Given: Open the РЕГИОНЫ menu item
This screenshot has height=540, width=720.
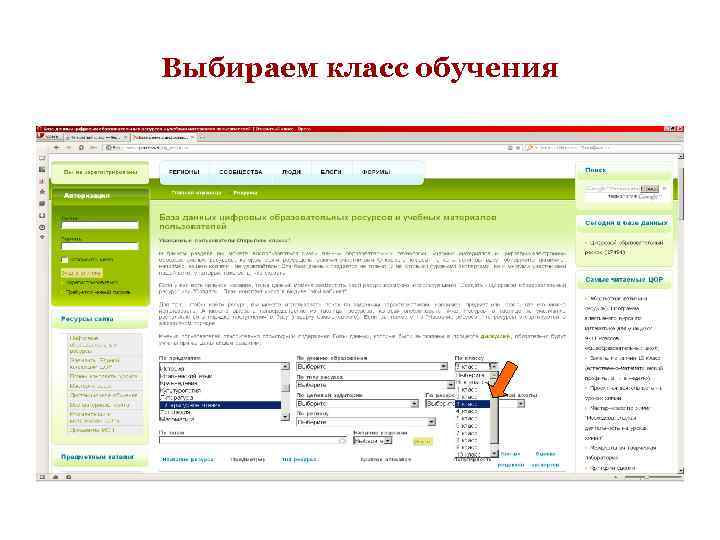Looking at the screenshot, I should [184, 172].
